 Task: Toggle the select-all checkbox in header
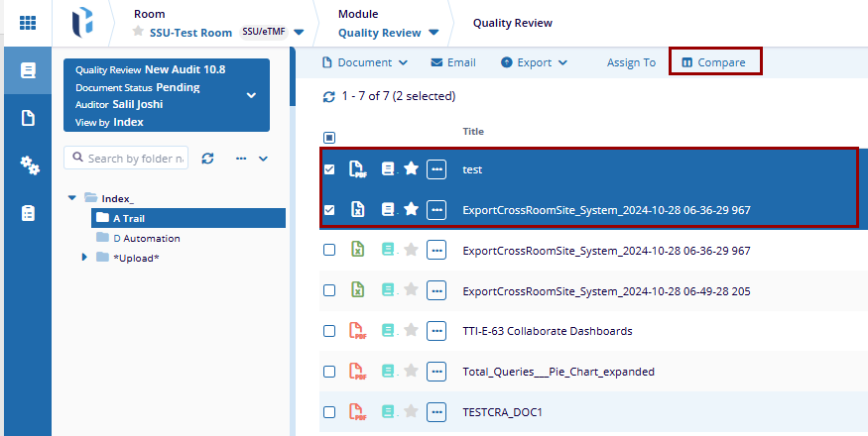(329, 138)
